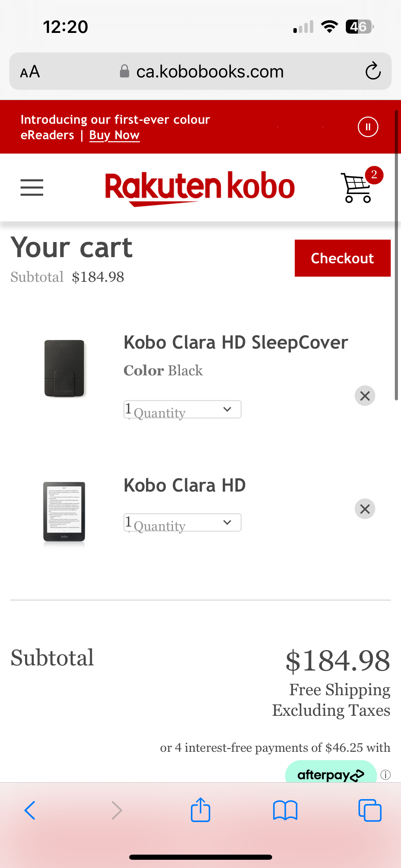Remove Kobo Clara HD from cart

(365, 509)
